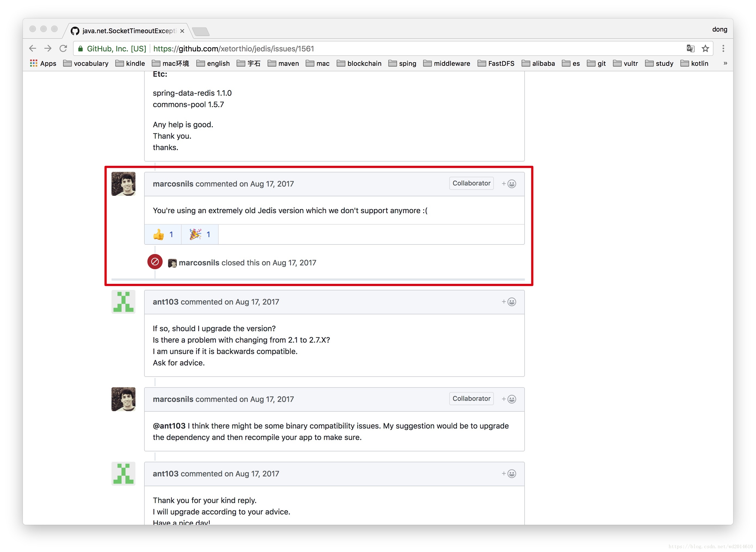Add reaction to the old Jedis version comment
This screenshot has width=756, height=552.
[509, 184]
